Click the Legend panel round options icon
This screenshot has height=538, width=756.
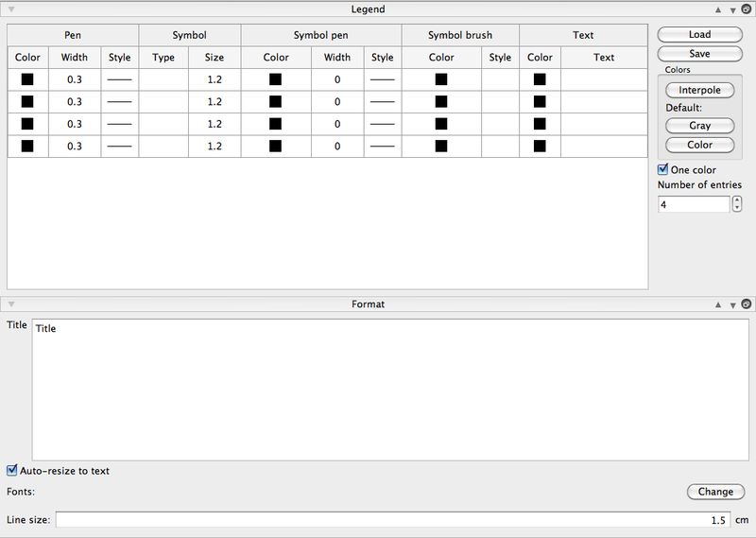pos(746,9)
